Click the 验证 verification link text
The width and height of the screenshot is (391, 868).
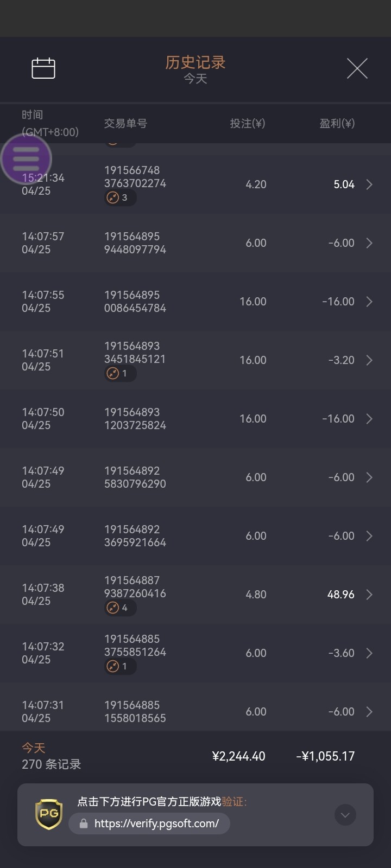point(234,802)
